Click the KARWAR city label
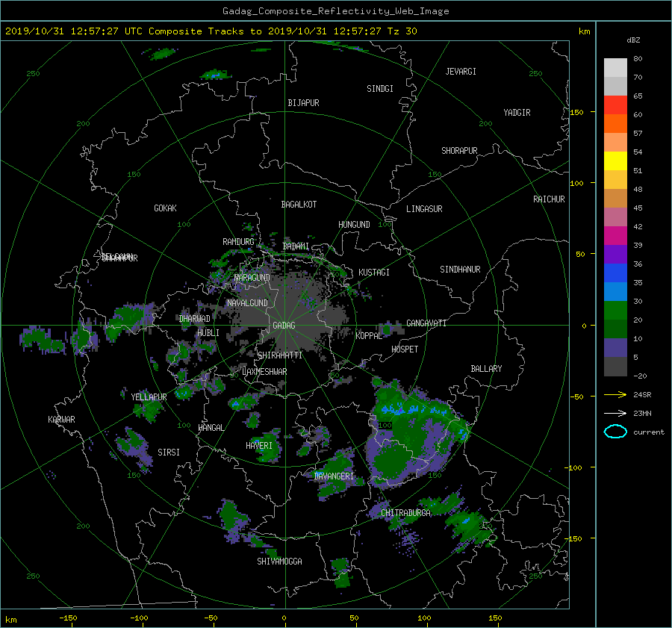Screen dimensions: 672x628 point(61,420)
